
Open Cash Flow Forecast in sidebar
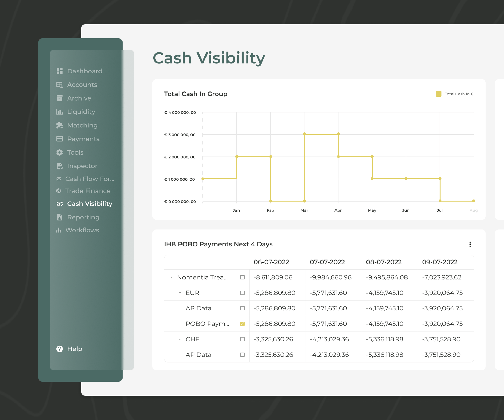click(x=90, y=179)
